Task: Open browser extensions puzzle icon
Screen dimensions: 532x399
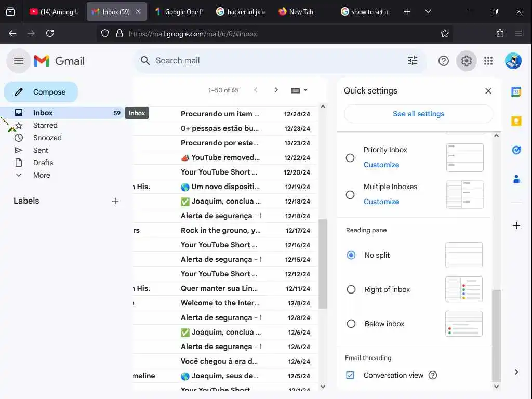Action: click(500, 33)
